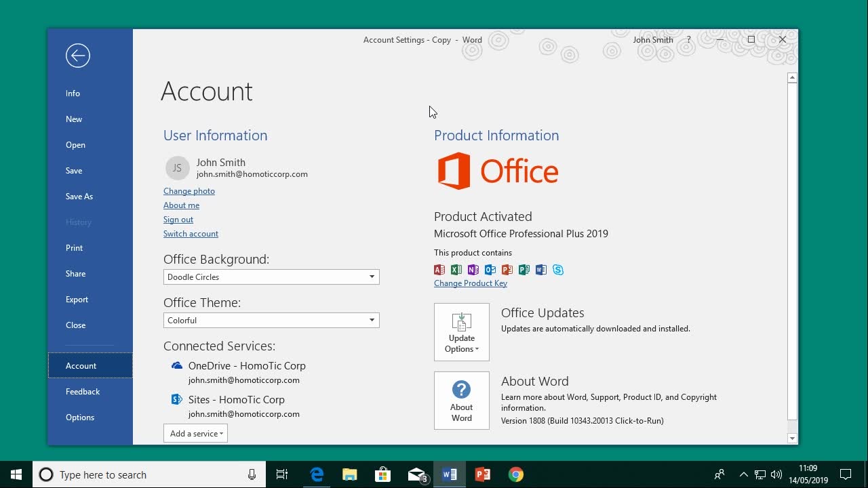Click the Access product icon
Viewport: 868px width, 488px height.
click(439, 270)
